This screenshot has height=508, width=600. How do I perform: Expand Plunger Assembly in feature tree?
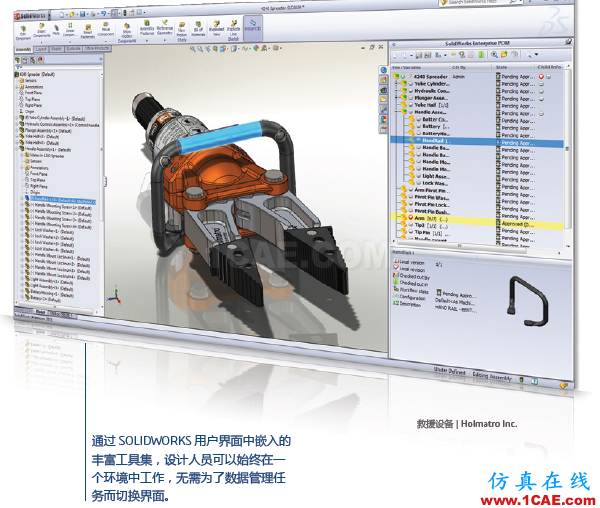point(17,131)
